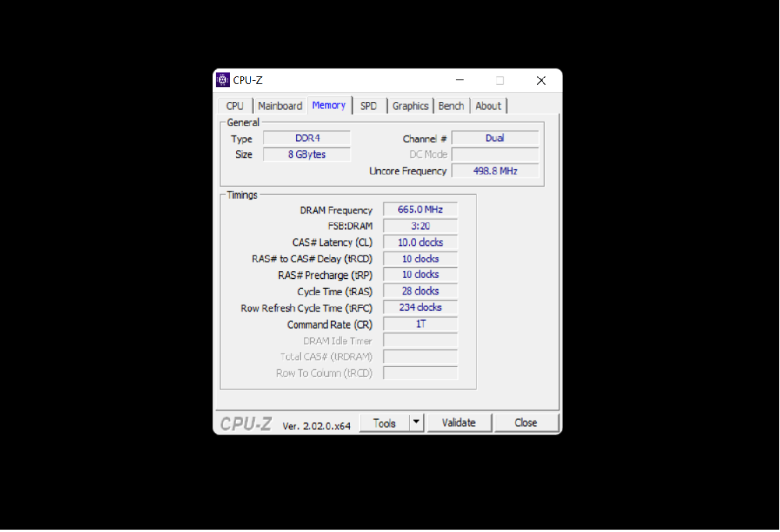Go to the SPD tab
780x532 pixels.
coord(369,106)
